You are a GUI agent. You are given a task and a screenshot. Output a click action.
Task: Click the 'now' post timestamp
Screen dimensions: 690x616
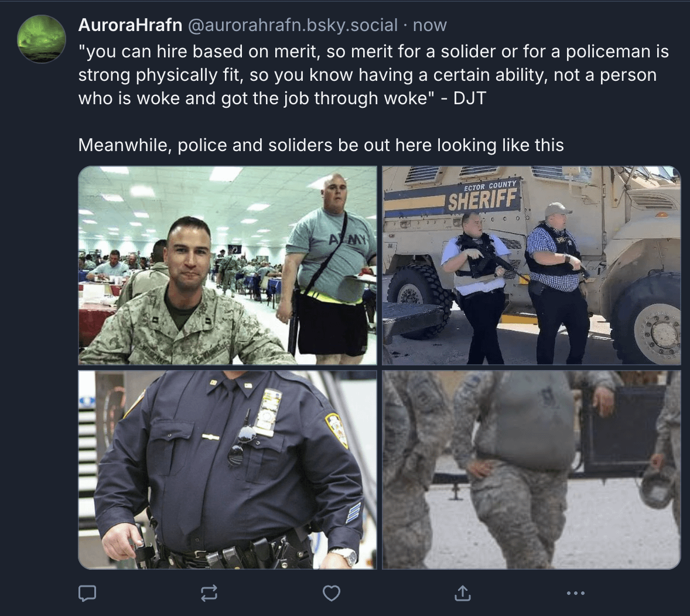tap(429, 25)
